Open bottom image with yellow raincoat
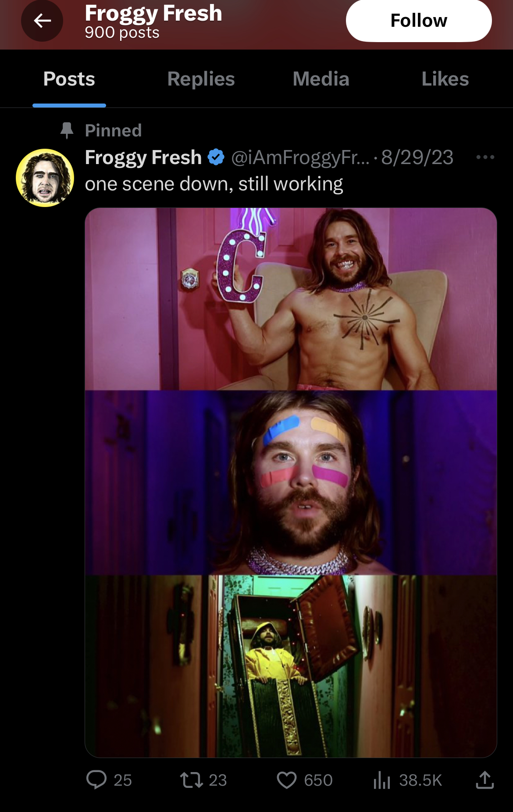Image resolution: width=513 pixels, height=812 pixels. (x=291, y=666)
